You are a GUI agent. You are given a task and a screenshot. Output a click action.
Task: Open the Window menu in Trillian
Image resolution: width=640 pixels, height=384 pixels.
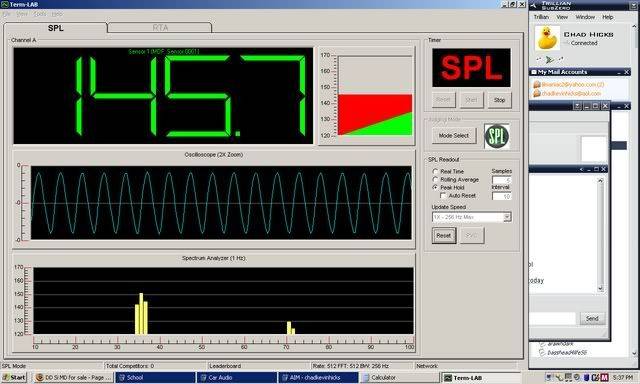pyautogui.click(x=585, y=17)
